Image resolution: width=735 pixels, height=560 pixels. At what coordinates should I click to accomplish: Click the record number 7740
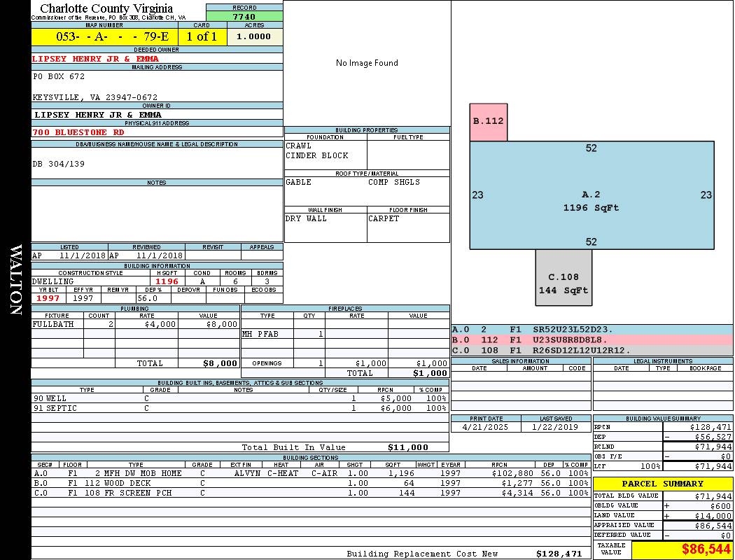pos(244,16)
